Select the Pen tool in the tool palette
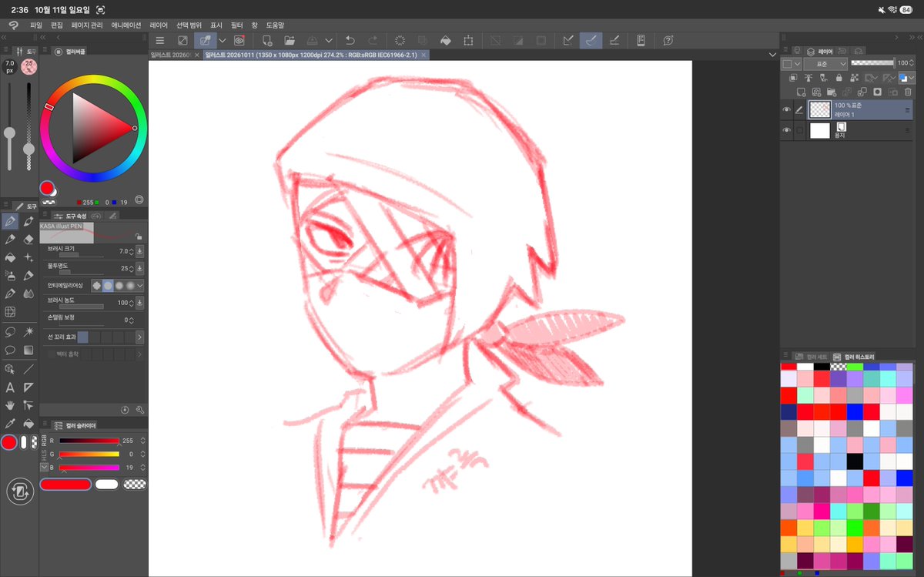Screen dimensions: 924x577 click(10, 221)
